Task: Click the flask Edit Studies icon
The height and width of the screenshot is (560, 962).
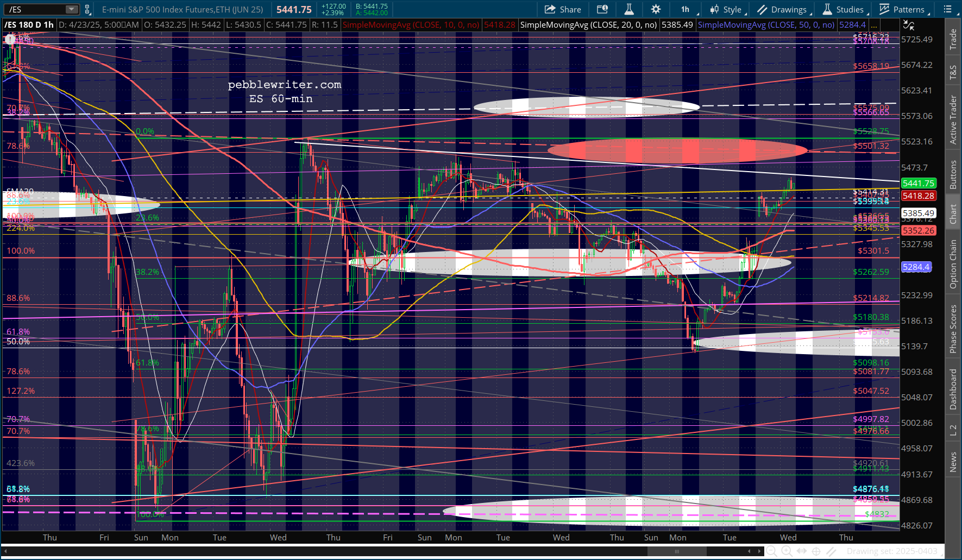Action: pyautogui.click(x=629, y=9)
